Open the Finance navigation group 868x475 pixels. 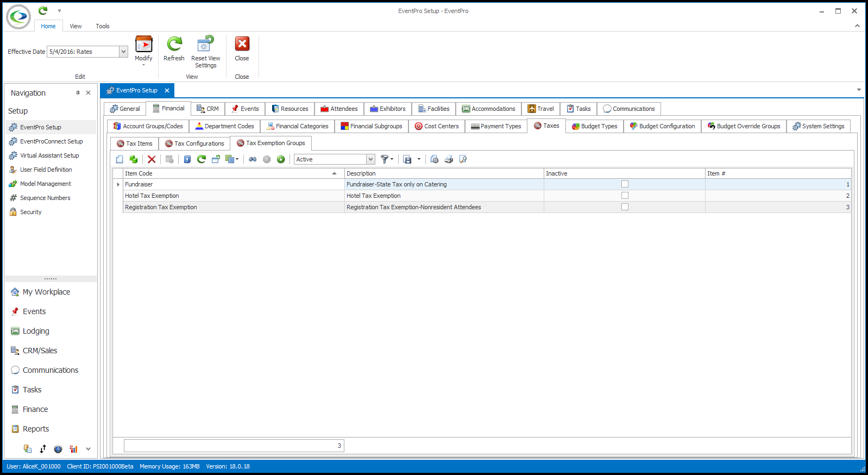[35, 409]
